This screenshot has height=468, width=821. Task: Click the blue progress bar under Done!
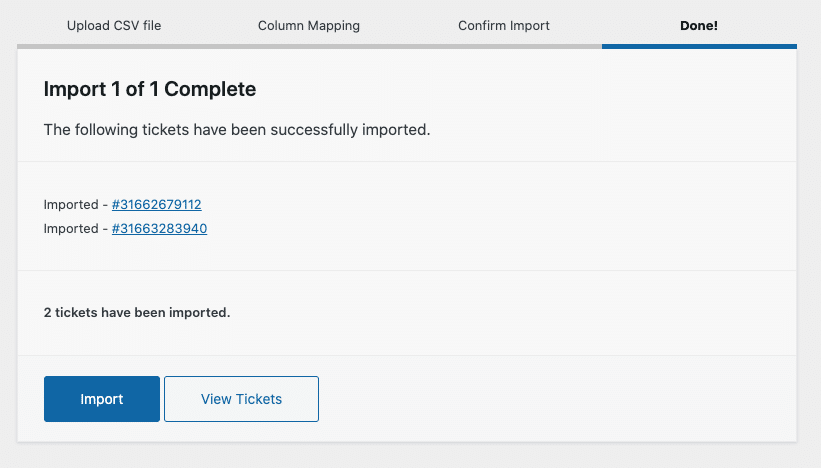699,46
